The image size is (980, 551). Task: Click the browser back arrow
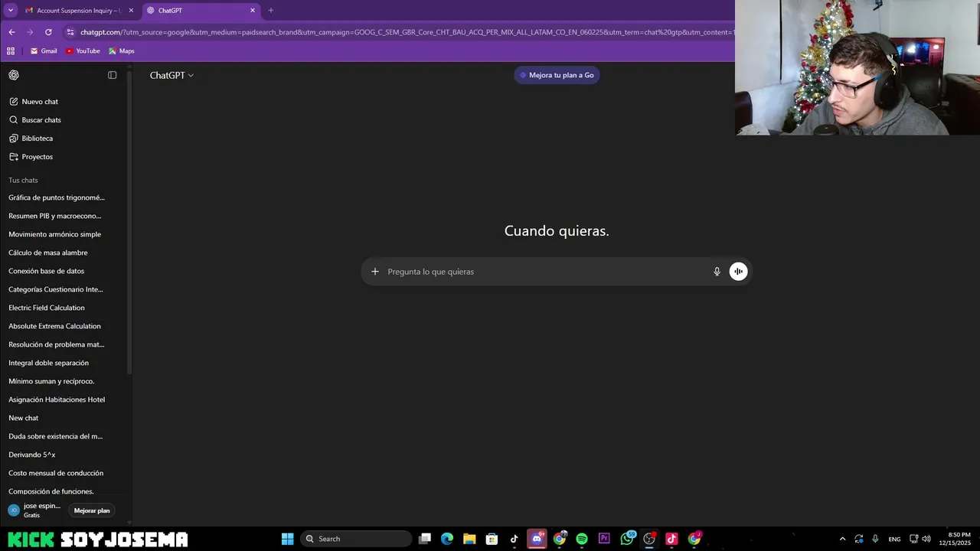coord(11,32)
